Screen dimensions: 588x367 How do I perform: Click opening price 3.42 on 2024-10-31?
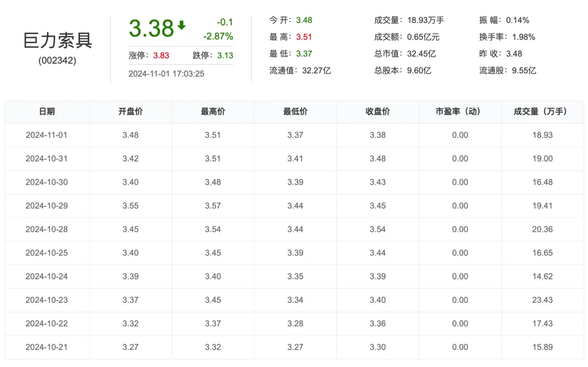click(x=131, y=158)
